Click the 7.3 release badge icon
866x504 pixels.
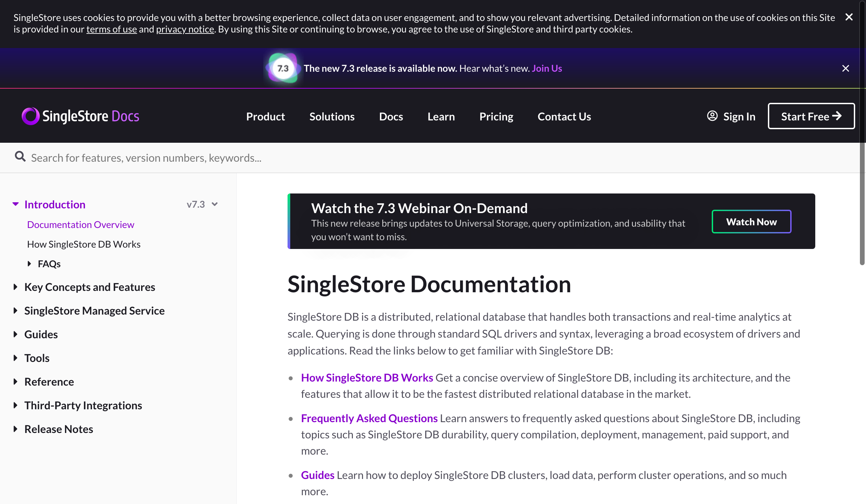(x=282, y=68)
